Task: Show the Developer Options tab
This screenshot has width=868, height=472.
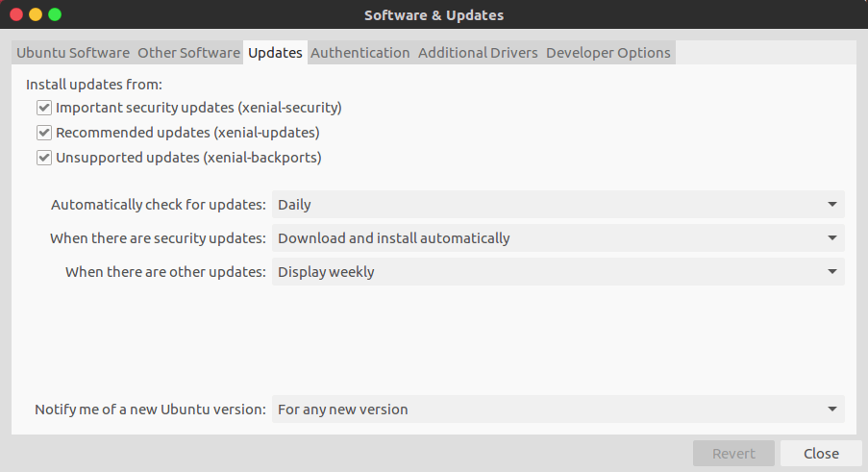Action: pyautogui.click(x=608, y=53)
